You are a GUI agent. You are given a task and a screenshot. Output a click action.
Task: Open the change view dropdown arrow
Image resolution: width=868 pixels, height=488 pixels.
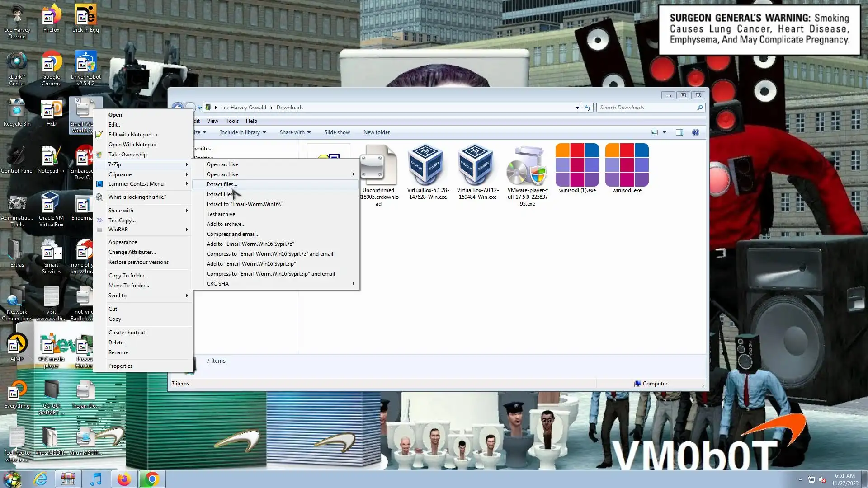coord(664,132)
